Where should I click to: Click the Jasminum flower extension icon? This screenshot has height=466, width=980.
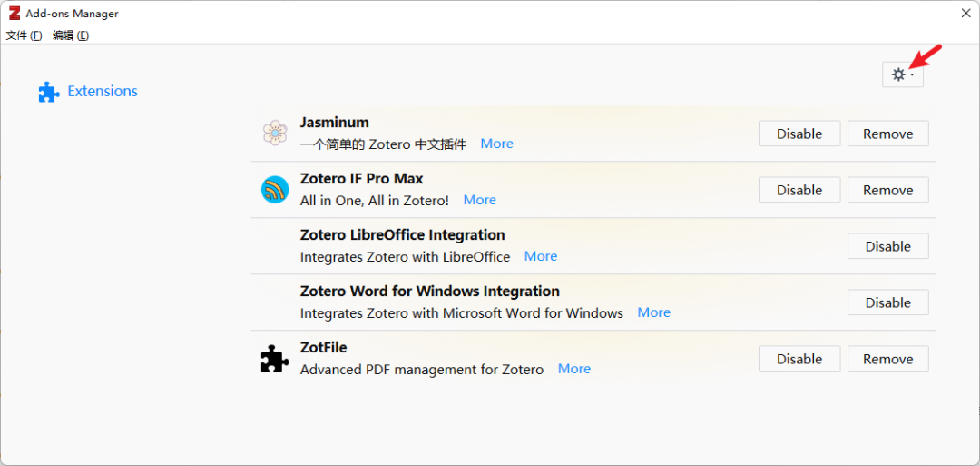[x=274, y=134]
